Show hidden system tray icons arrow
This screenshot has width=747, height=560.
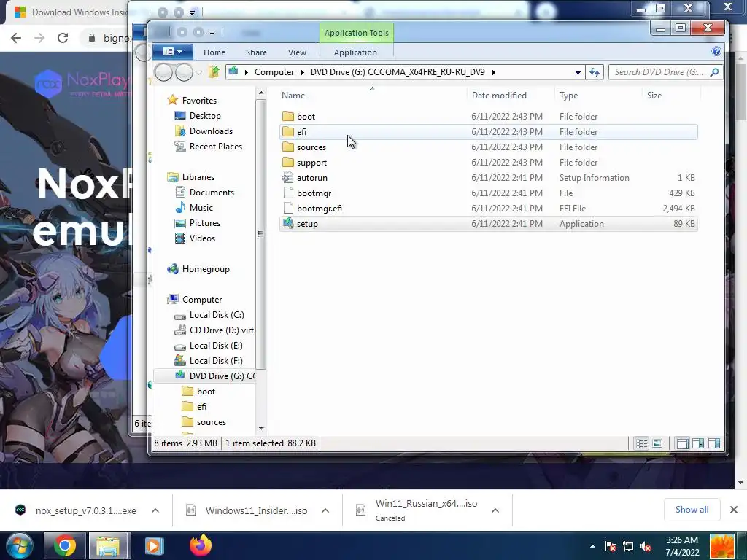pos(592,546)
